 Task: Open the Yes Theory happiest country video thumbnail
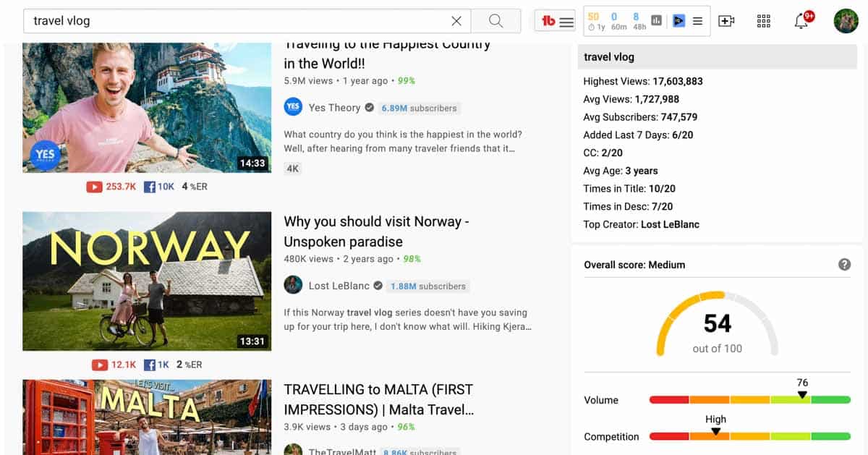(147, 108)
